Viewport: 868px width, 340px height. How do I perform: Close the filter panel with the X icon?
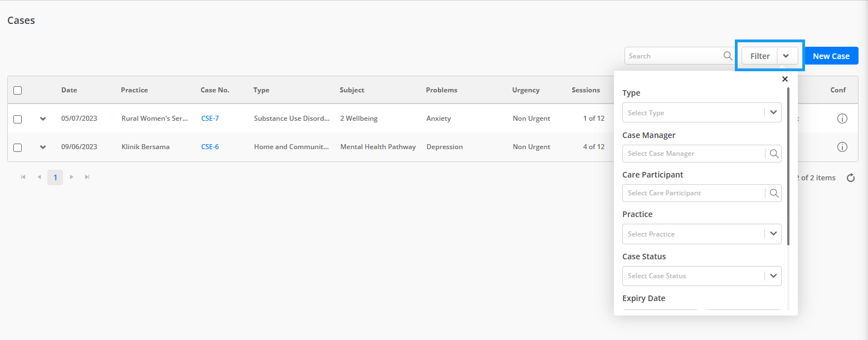tap(785, 79)
